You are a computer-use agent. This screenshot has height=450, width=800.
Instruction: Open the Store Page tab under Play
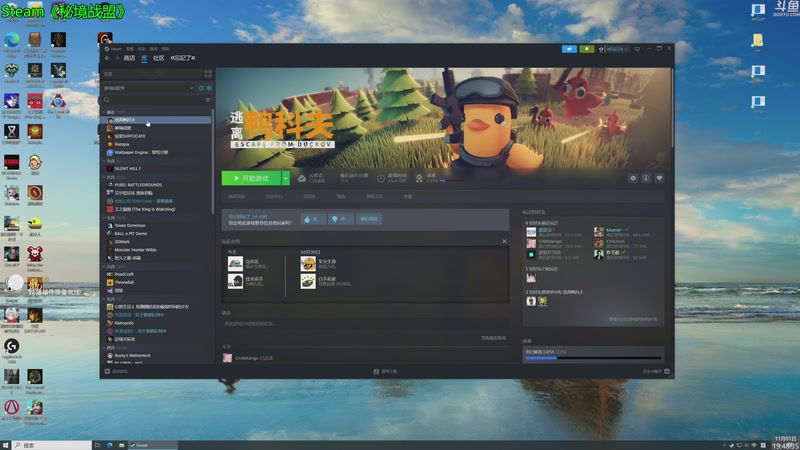[237, 196]
